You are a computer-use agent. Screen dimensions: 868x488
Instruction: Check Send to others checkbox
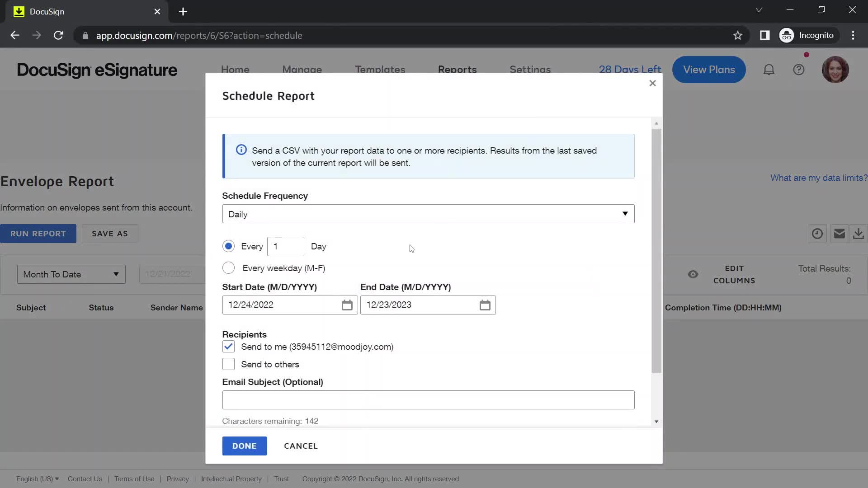[x=228, y=364]
